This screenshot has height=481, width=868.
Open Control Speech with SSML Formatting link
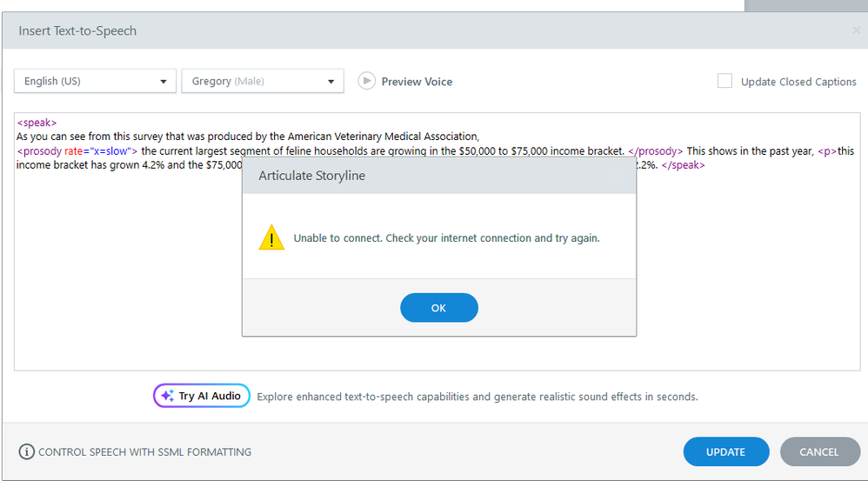(x=144, y=452)
